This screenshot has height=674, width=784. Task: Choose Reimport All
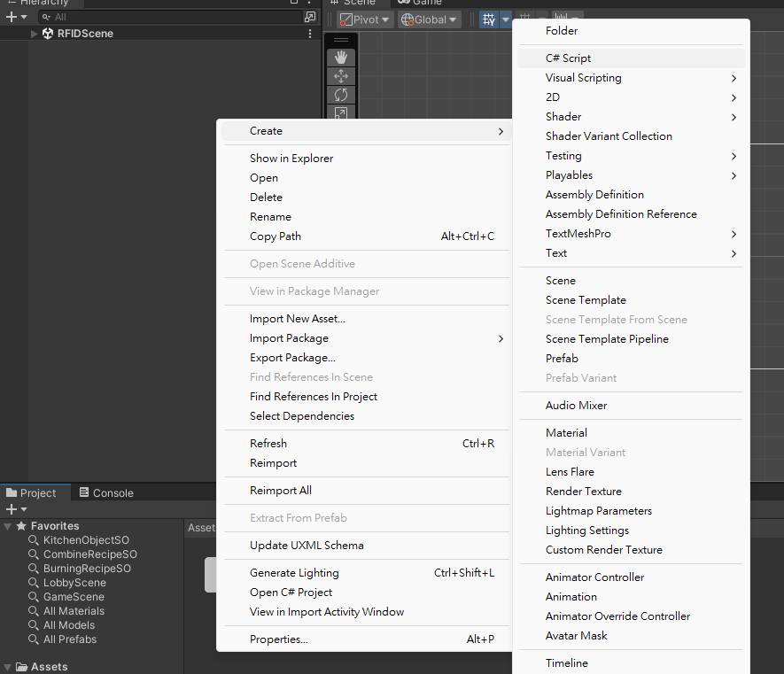tap(367, 491)
